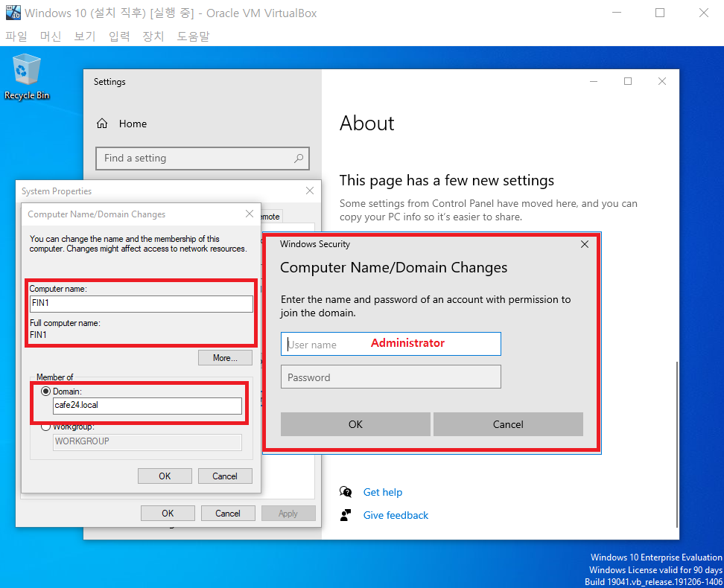724x588 pixels.
Task: Click the VirtualBox window title icon
Action: coord(13,13)
